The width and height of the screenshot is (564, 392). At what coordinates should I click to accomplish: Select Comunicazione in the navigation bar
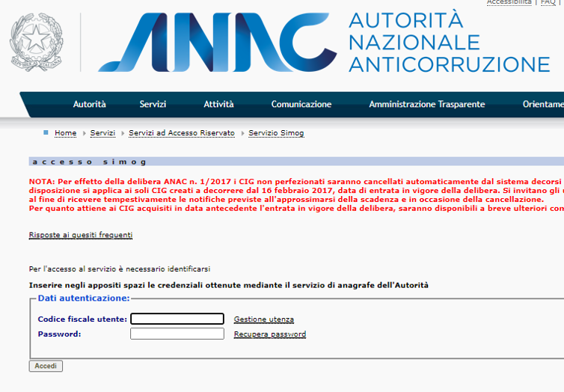(301, 105)
